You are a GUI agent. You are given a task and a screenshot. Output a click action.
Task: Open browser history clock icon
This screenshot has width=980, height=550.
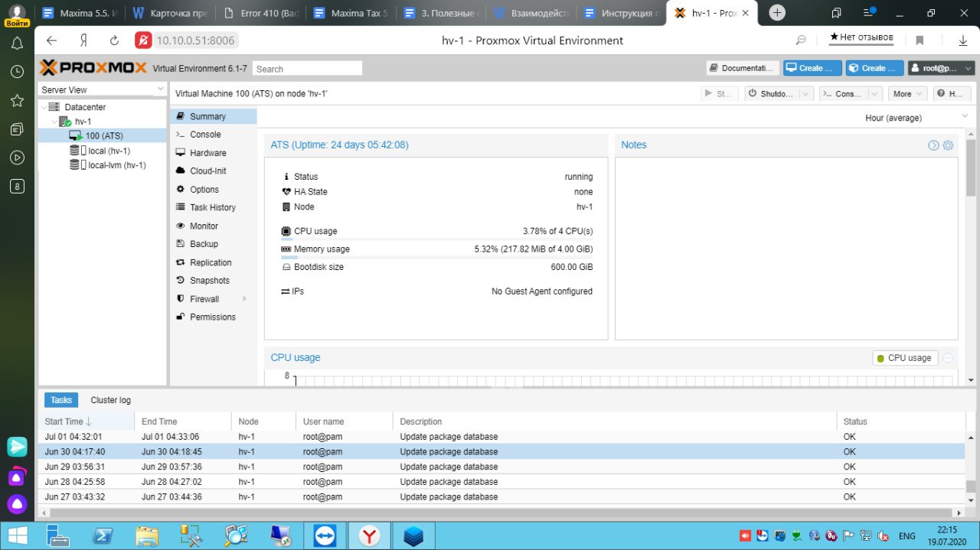17,72
